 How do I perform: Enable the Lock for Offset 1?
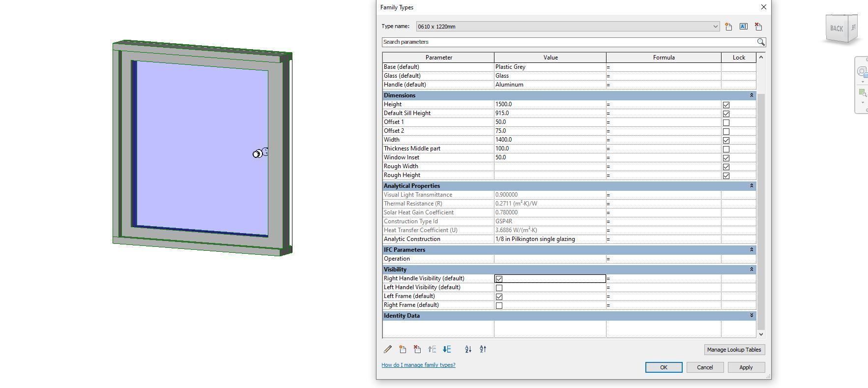tap(726, 122)
